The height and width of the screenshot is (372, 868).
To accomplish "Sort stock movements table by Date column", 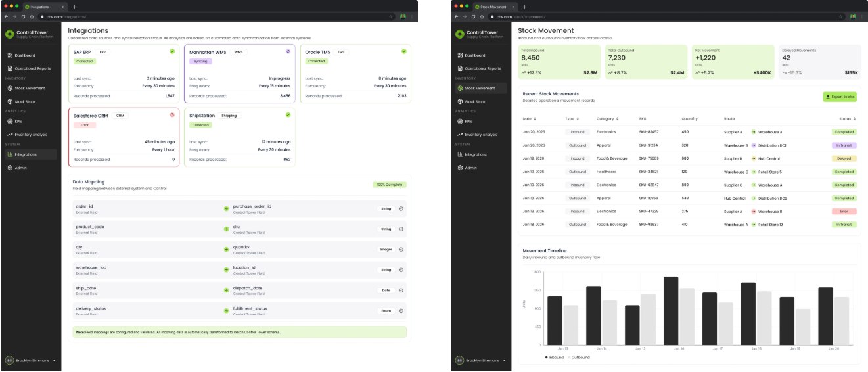I will click(x=529, y=119).
